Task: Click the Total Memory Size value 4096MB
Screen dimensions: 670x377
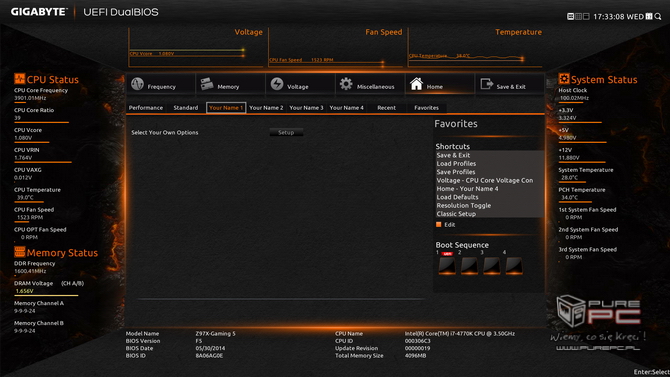Action: point(415,356)
